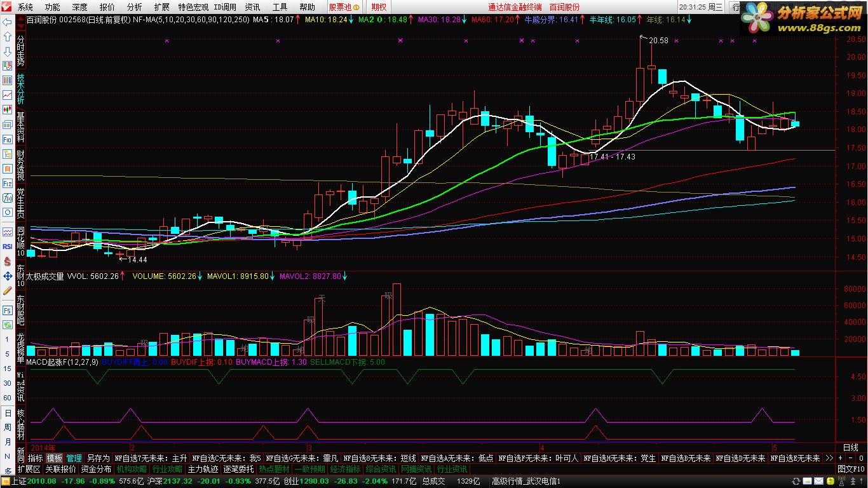Open the 系统 menu
Image resolution: width=868 pixels, height=488 pixels.
tap(25, 7)
